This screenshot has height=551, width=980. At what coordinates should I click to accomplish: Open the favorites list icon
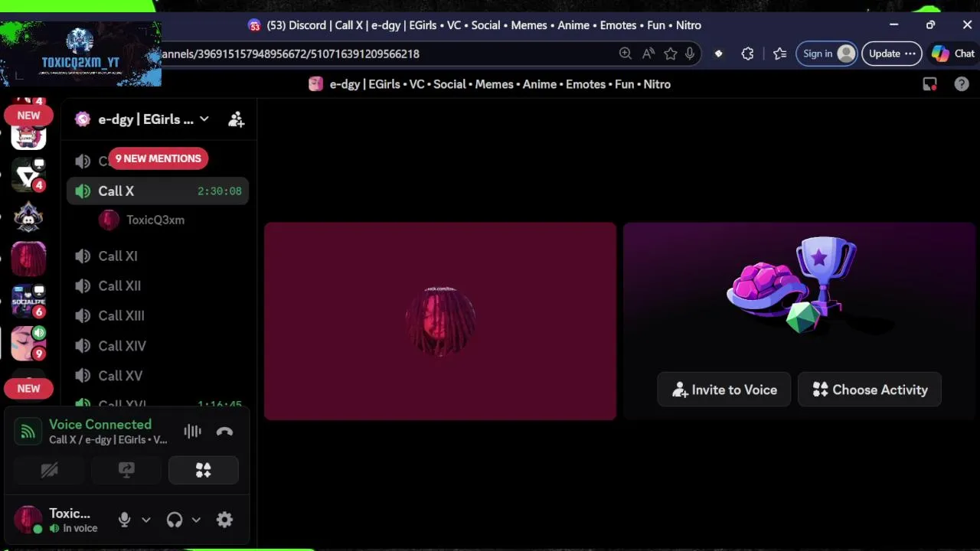[x=779, y=54]
